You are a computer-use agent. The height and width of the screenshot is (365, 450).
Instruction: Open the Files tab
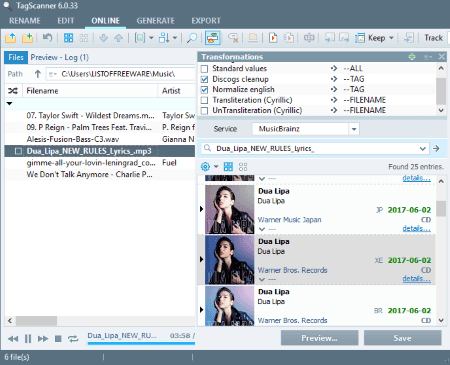point(16,57)
